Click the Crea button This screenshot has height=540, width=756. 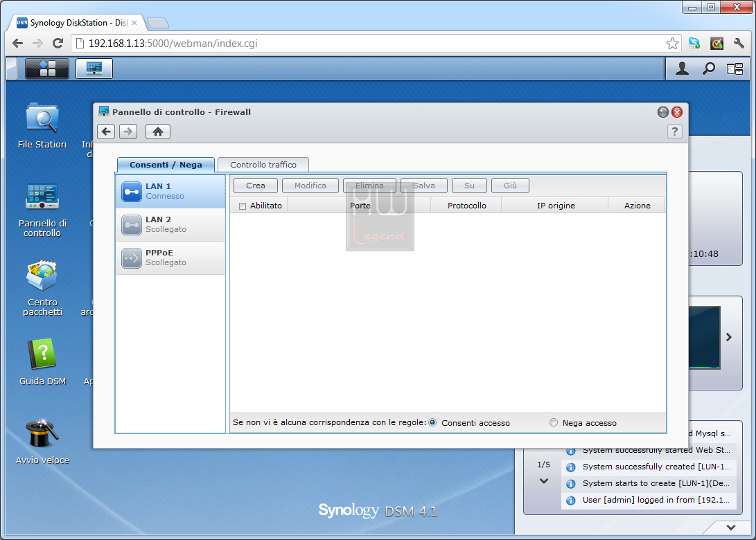(x=256, y=186)
